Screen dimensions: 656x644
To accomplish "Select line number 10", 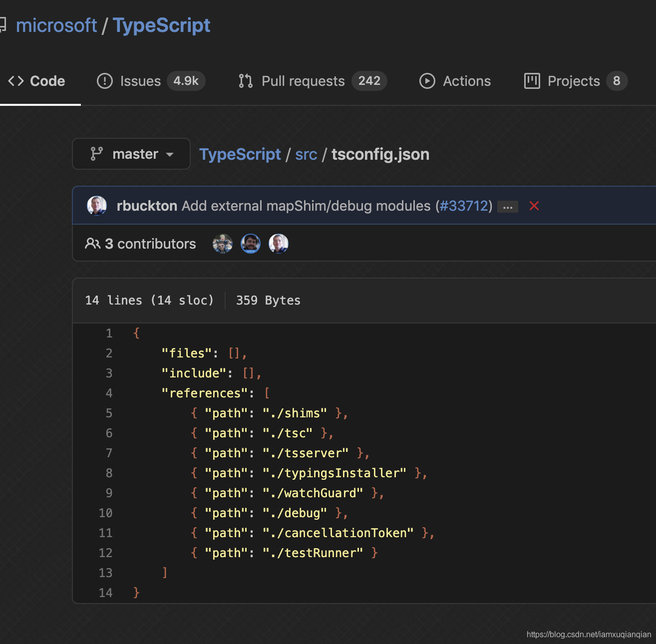I will [105, 513].
